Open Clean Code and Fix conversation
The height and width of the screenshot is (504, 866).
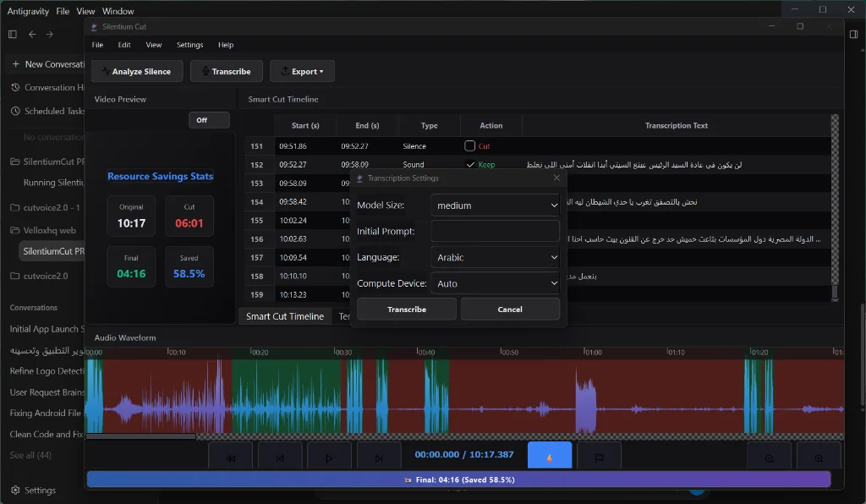click(x=47, y=434)
